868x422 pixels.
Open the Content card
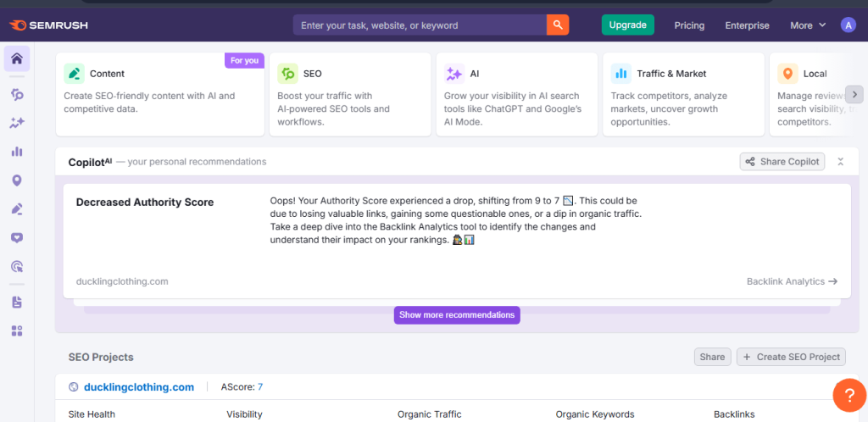(160, 95)
